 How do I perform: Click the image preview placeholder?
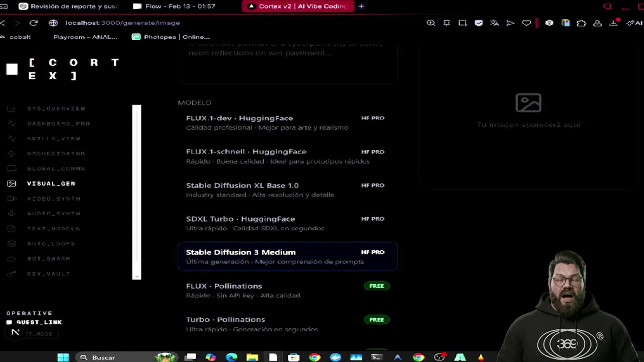click(528, 112)
